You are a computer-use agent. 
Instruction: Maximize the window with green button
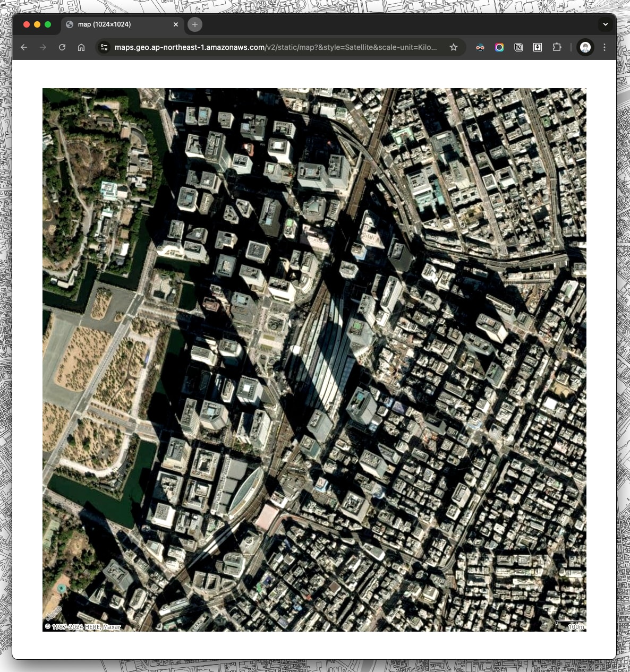pyautogui.click(x=48, y=24)
